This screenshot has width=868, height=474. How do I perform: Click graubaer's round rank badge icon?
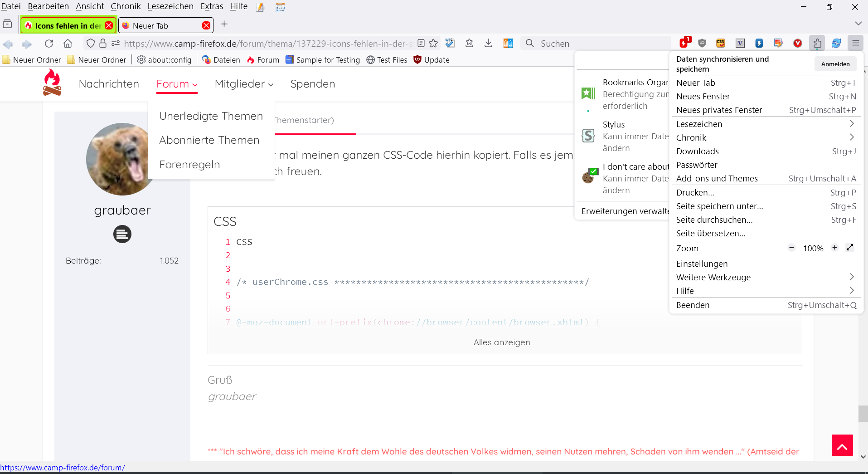pos(122,234)
